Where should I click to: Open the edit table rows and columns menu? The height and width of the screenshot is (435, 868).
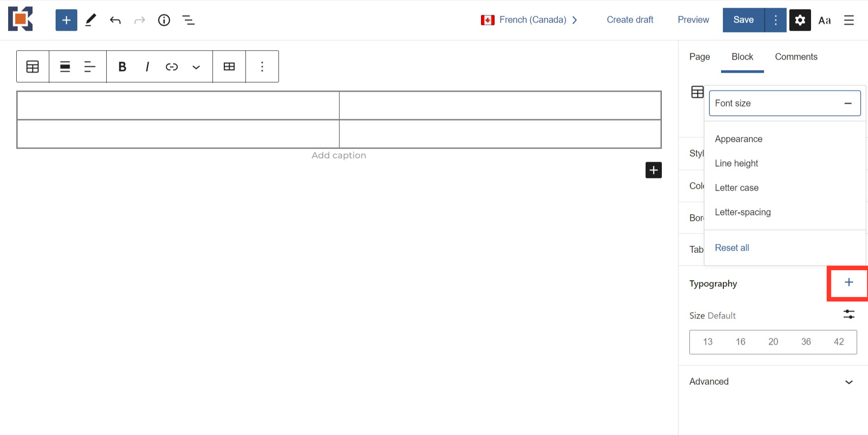229,67
